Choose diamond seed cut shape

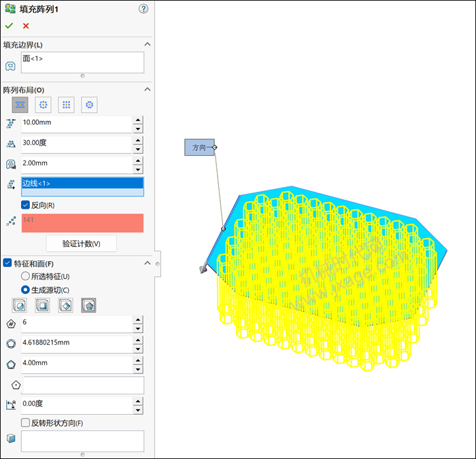65,305
